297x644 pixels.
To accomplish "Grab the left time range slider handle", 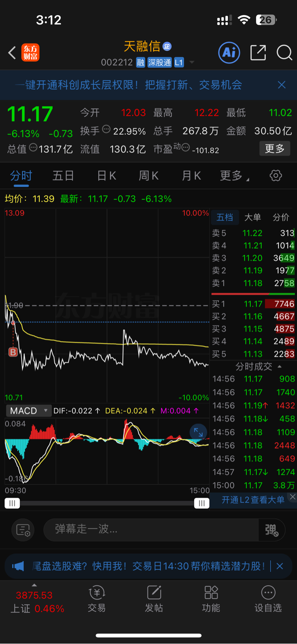I will 12,503.
